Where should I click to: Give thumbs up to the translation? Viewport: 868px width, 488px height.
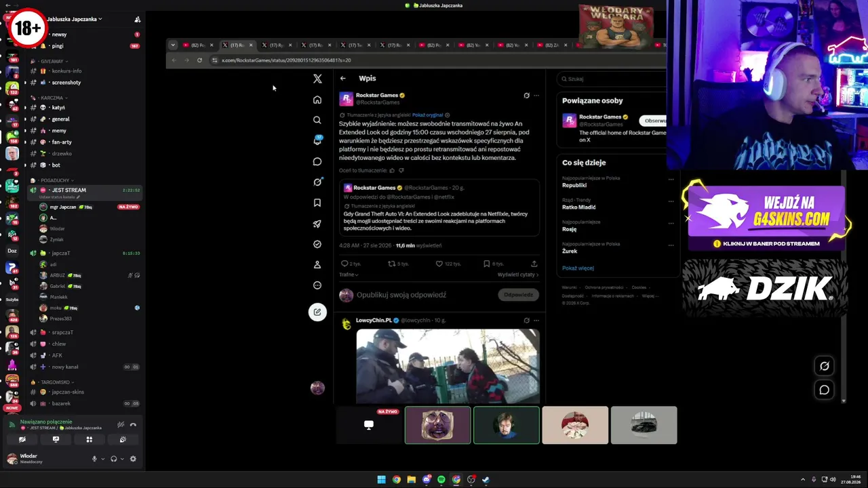pyautogui.click(x=393, y=170)
